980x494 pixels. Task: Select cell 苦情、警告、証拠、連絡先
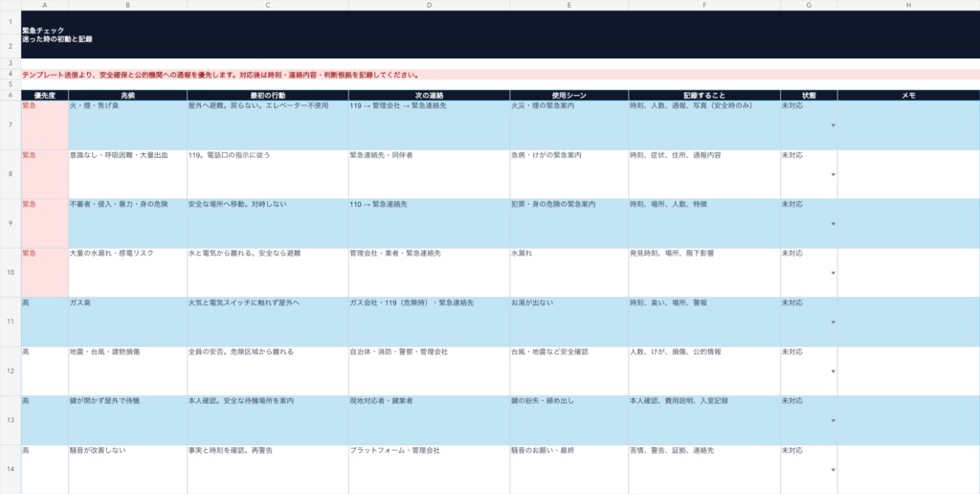[x=704, y=469]
